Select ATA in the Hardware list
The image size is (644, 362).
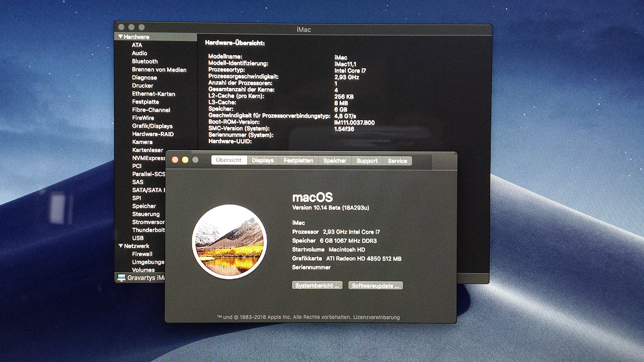point(137,45)
